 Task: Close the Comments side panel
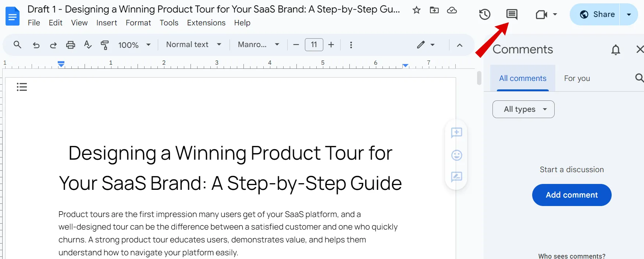[640, 49]
